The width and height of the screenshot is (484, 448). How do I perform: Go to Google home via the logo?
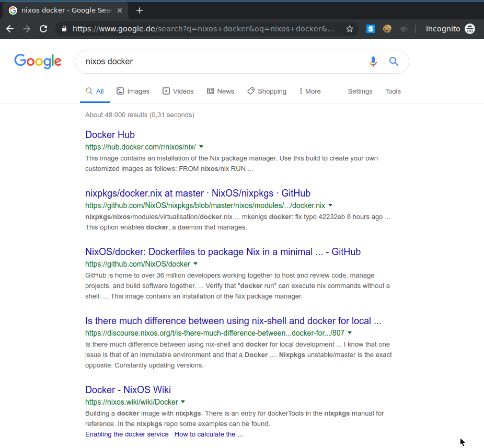click(38, 61)
